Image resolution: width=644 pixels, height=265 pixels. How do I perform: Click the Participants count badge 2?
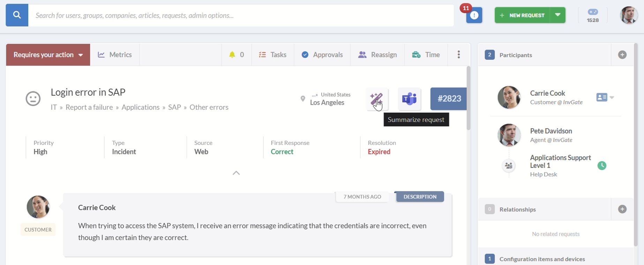point(489,55)
